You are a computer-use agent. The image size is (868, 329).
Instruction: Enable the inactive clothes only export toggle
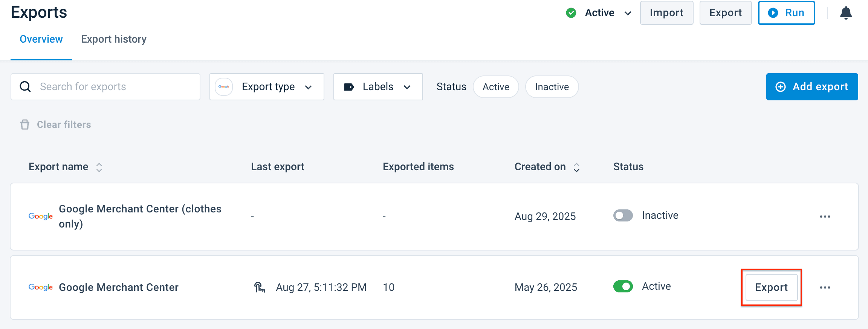tap(623, 215)
